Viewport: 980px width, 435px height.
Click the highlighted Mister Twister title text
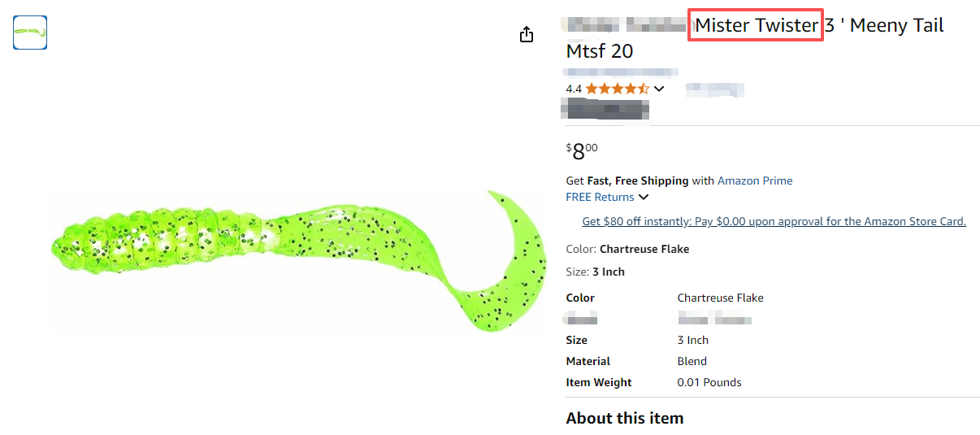[756, 26]
